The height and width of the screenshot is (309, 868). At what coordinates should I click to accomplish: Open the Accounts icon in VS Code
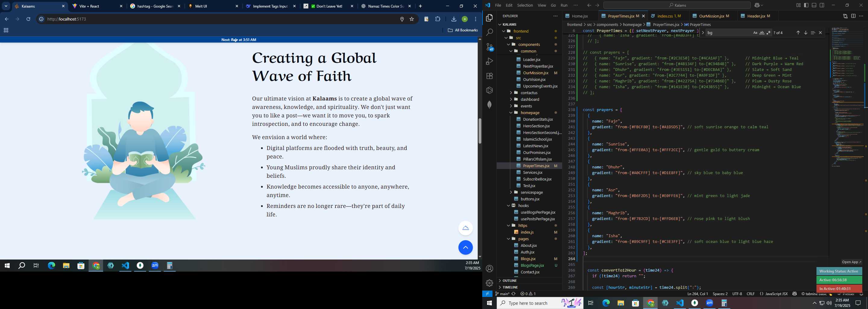tap(489, 269)
